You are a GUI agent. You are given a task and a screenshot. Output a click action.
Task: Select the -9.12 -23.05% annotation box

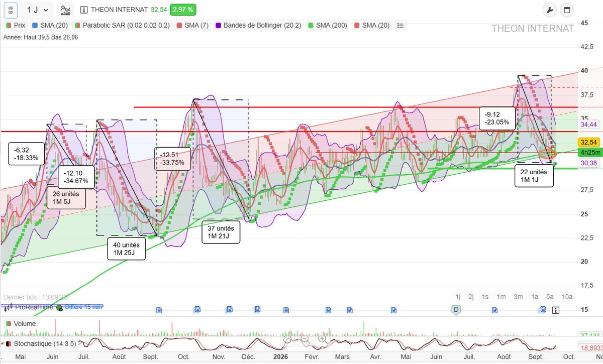point(497,118)
